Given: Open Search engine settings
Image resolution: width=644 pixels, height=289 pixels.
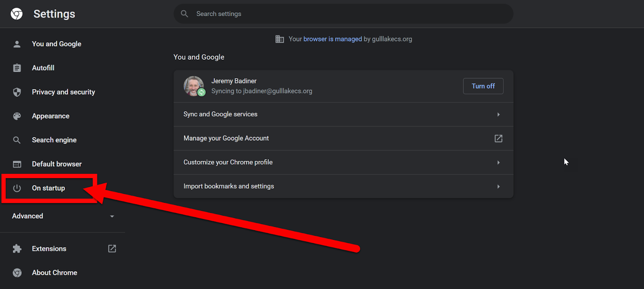Looking at the screenshot, I should [54, 140].
